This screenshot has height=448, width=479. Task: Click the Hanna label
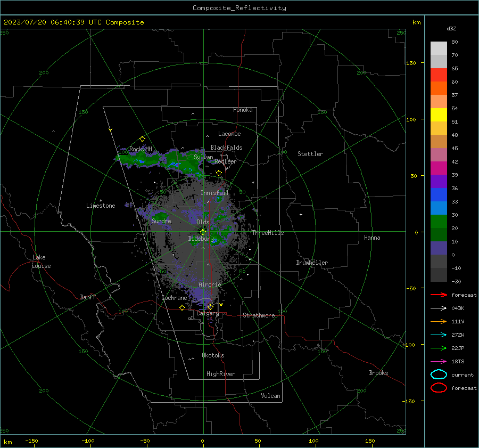point(372,238)
